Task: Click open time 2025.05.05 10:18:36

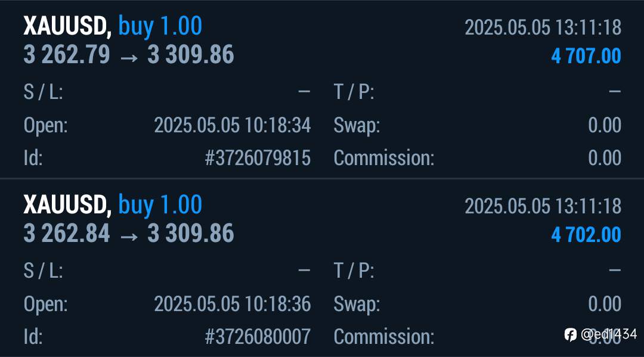Action: click(233, 304)
